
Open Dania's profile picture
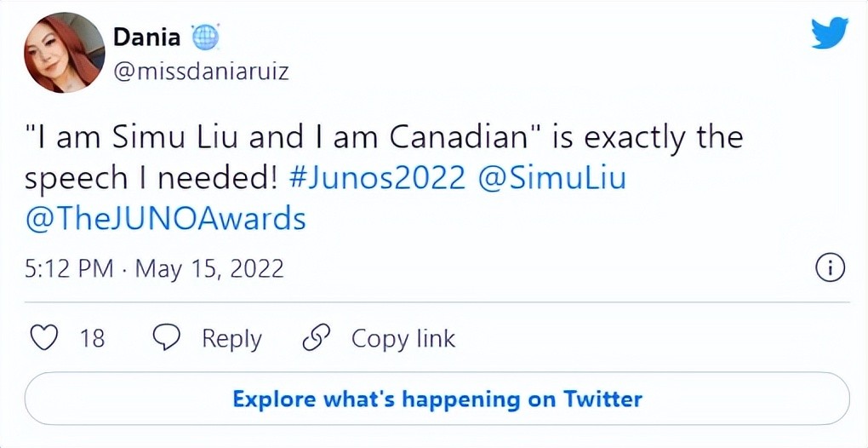tap(64, 53)
